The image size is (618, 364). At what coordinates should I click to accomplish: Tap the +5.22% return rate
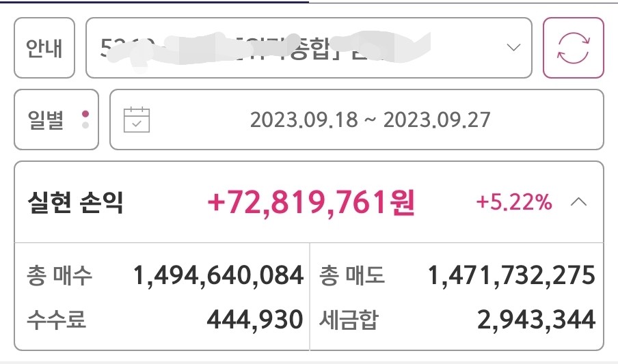pyautogui.click(x=514, y=201)
